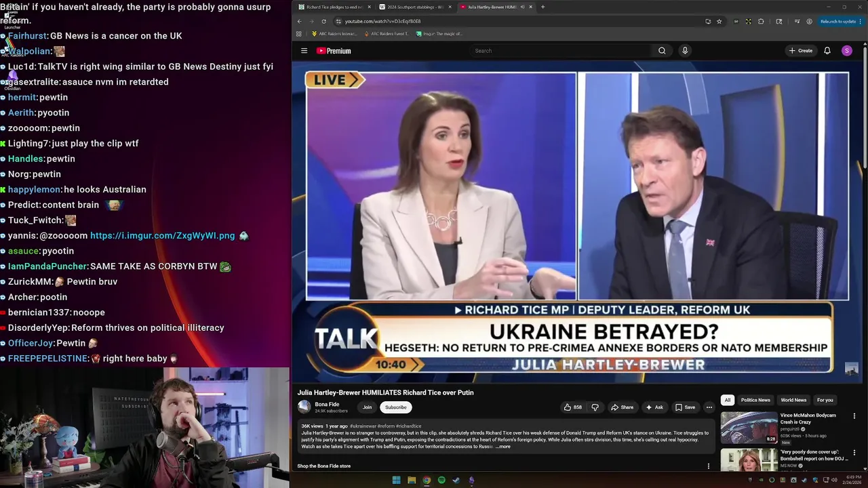The height and width of the screenshot is (488, 868).
Task: Click the Ask button
Action: (x=654, y=407)
